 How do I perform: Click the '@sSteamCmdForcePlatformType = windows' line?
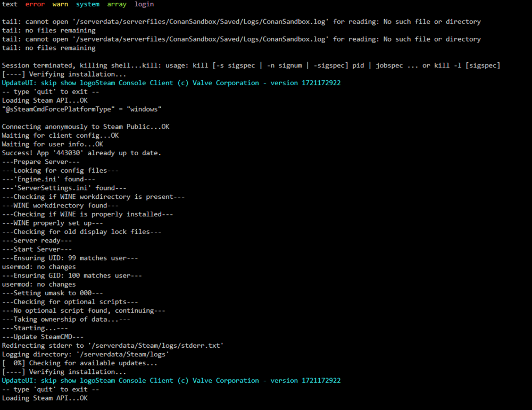click(82, 109)
